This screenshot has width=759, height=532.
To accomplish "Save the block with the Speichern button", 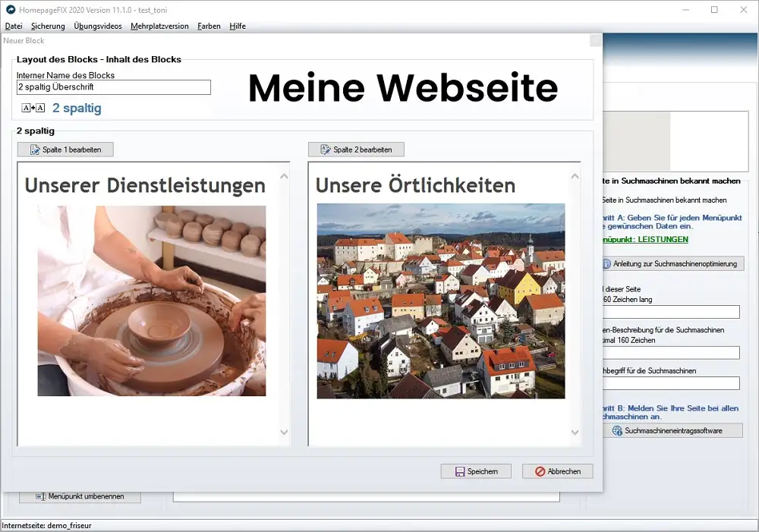I will click(x=476, y=471).
